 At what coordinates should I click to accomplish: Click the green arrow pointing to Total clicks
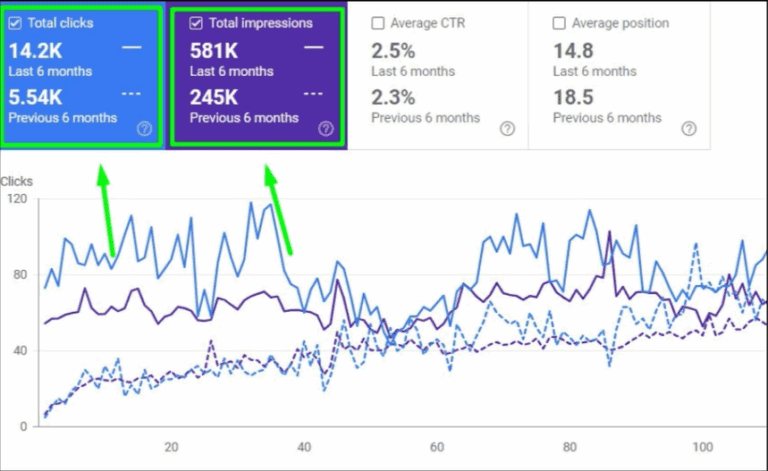(x=105, y=212)
